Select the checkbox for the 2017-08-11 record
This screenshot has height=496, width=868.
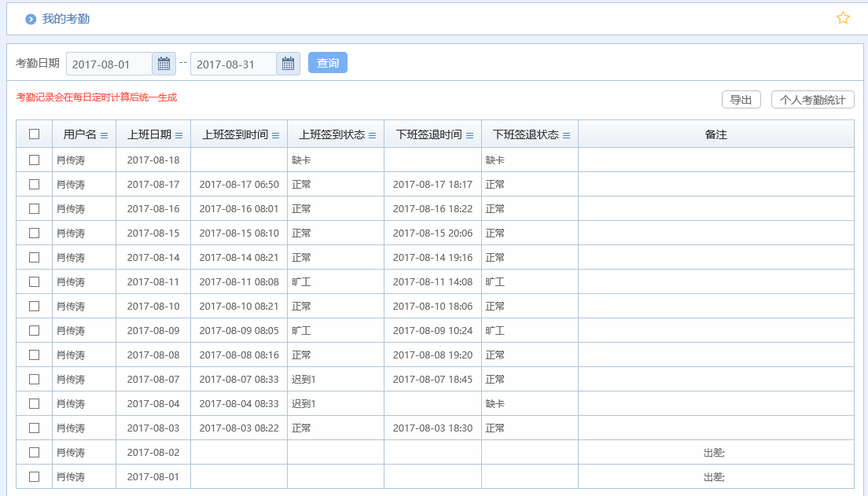(34, 281)
